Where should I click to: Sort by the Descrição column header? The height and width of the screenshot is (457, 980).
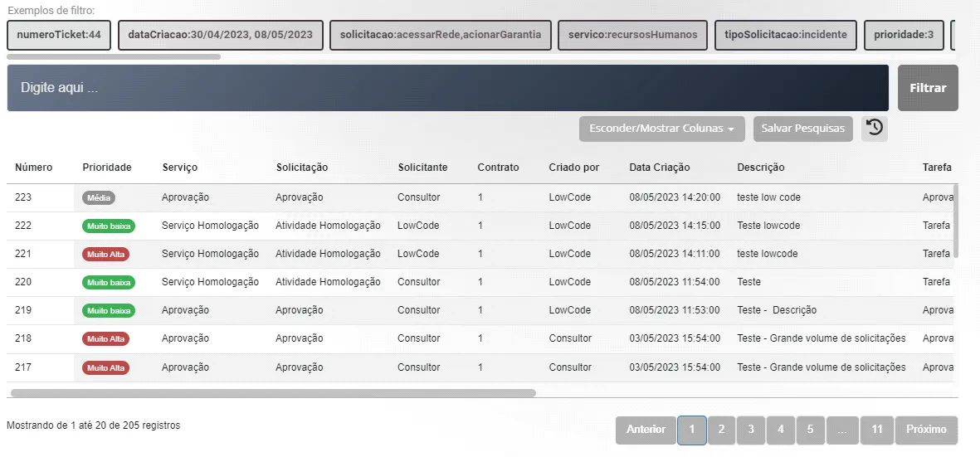(761, 168)
